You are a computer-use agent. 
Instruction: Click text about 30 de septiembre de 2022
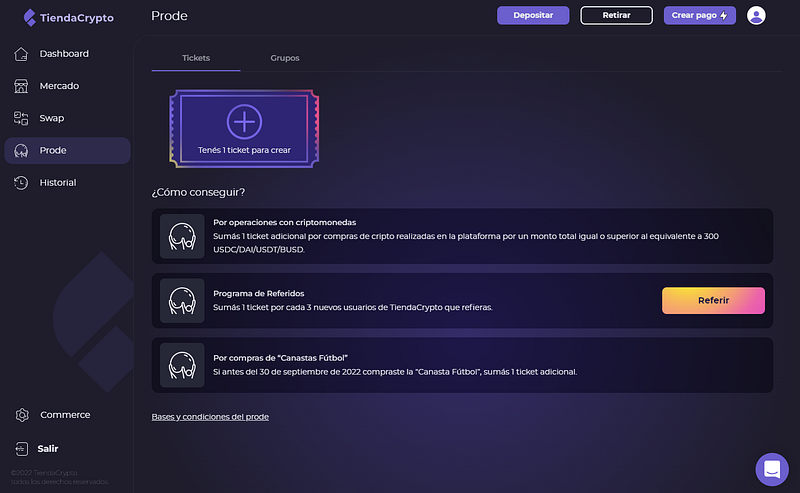click(395, 372)
